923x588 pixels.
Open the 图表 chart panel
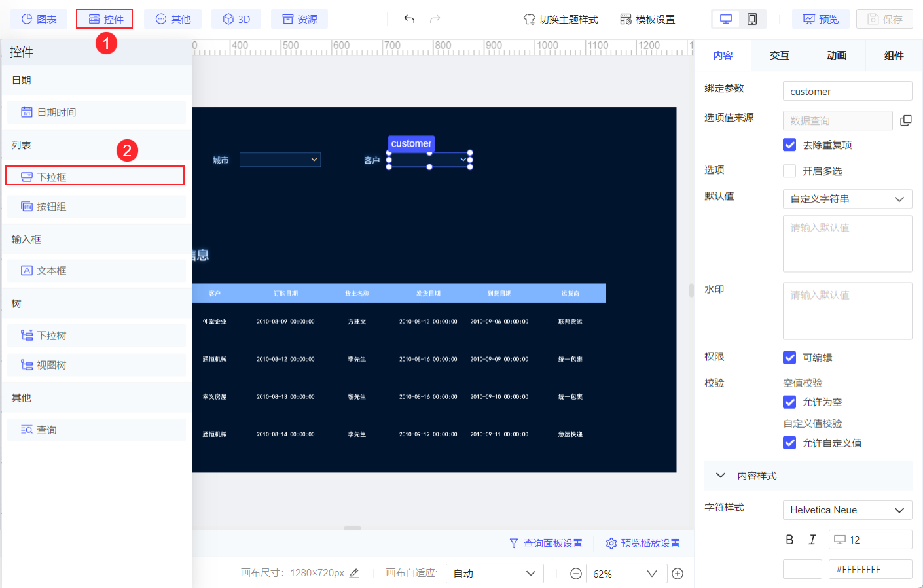(39, 19)
